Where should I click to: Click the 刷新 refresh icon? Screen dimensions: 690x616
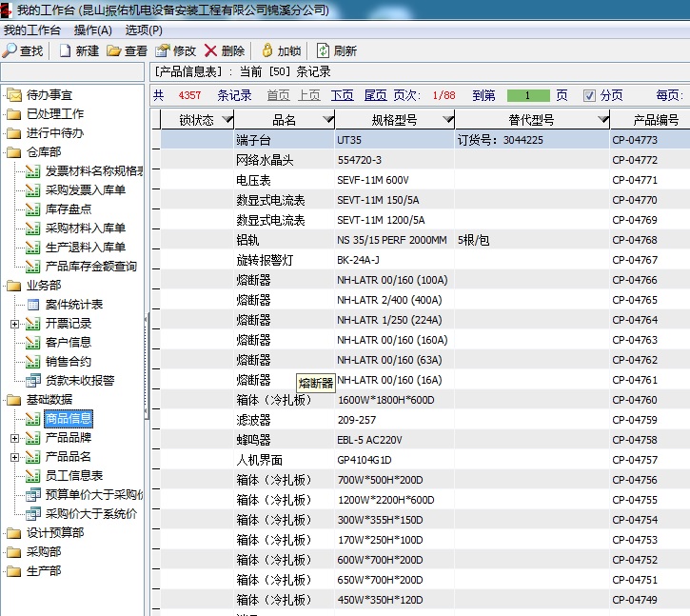pos(324,50)
